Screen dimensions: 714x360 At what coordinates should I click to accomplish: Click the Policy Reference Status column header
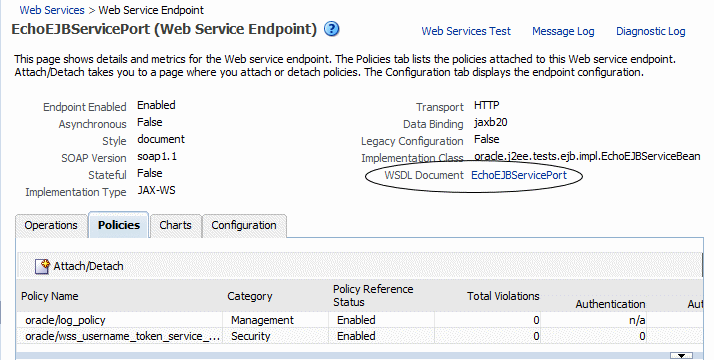click(373, 295)
